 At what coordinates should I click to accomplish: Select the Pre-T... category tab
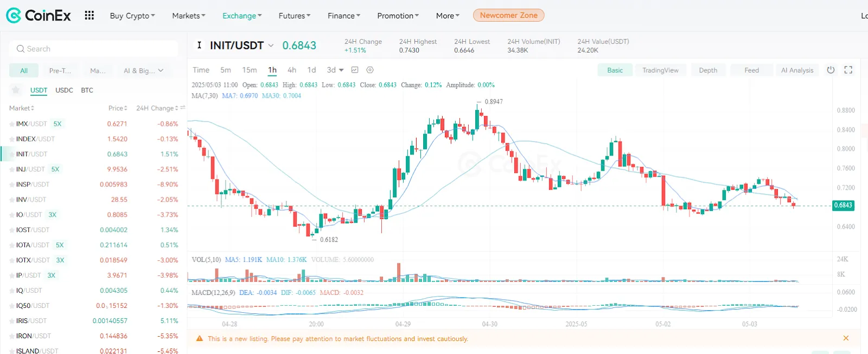click(x=60, y=70)
